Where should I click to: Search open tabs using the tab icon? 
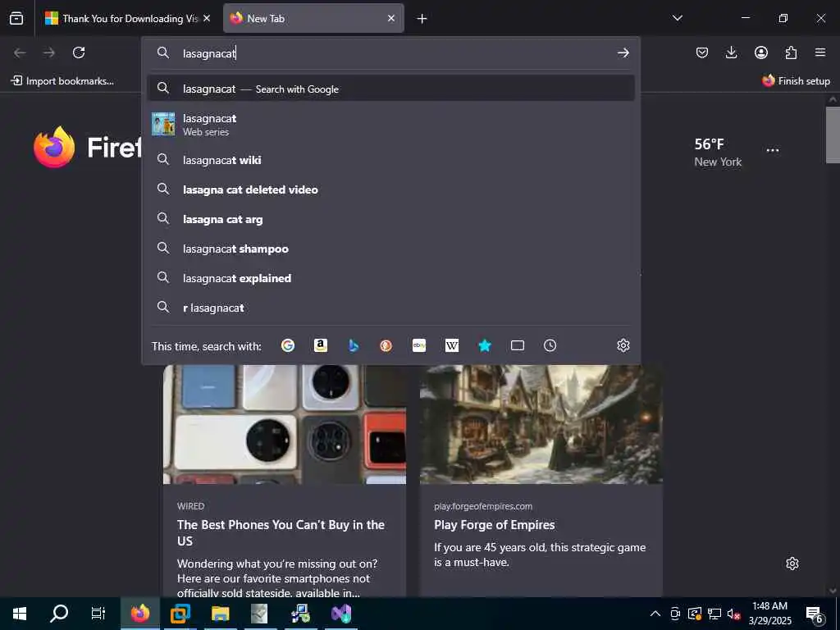[x=518, y=345]
